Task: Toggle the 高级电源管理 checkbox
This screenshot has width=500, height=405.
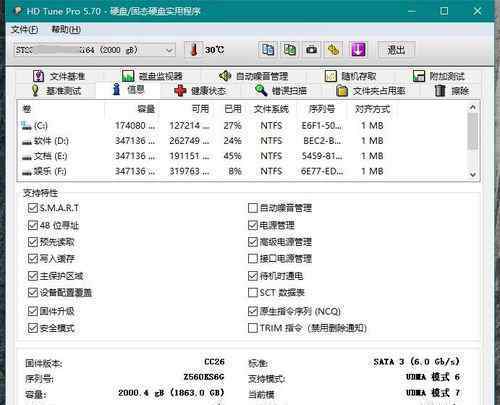Action: (x=253, y=242)
